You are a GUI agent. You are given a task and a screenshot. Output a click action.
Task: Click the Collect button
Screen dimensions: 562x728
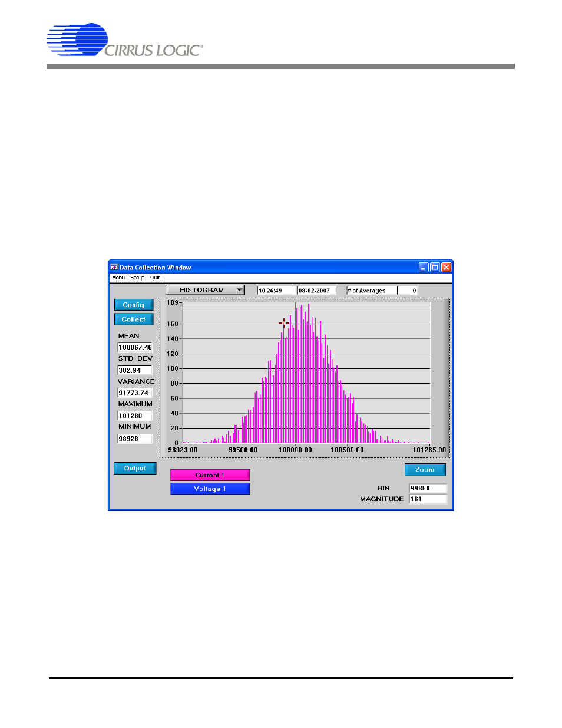(134, 319)
